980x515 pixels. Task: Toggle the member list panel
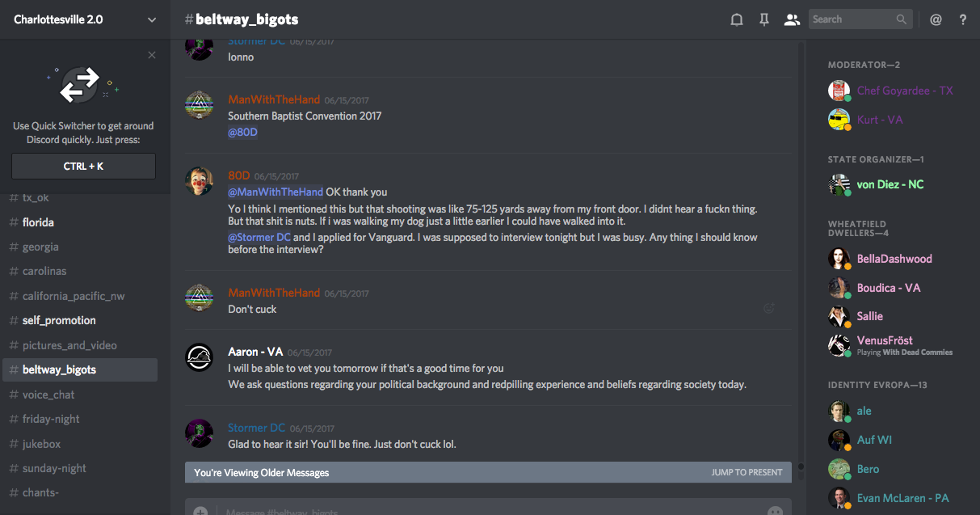tap(792, 20)
